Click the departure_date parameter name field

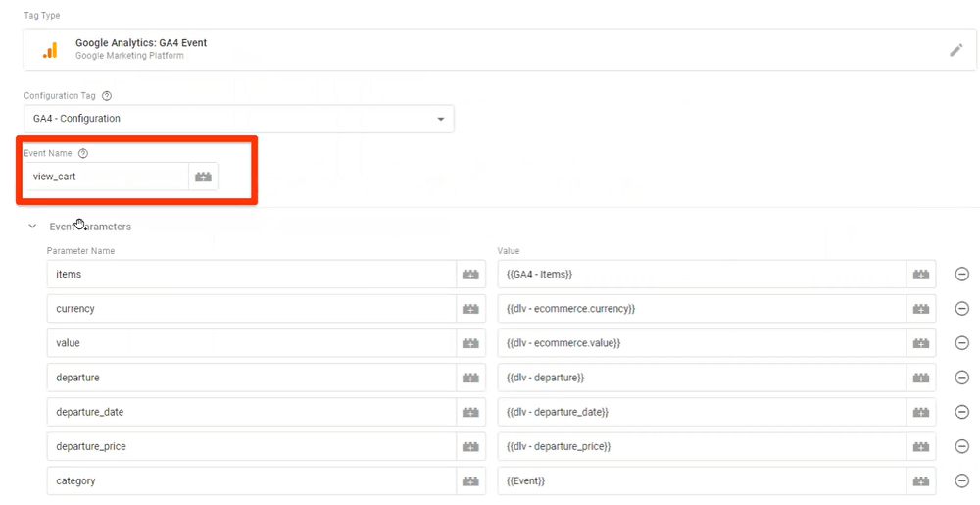pyautogui.click(x=252, y=412)
